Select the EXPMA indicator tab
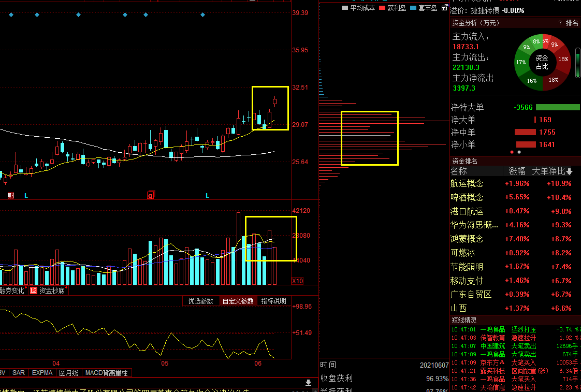This screenshot has width=581, height=392. pos(42,373)
